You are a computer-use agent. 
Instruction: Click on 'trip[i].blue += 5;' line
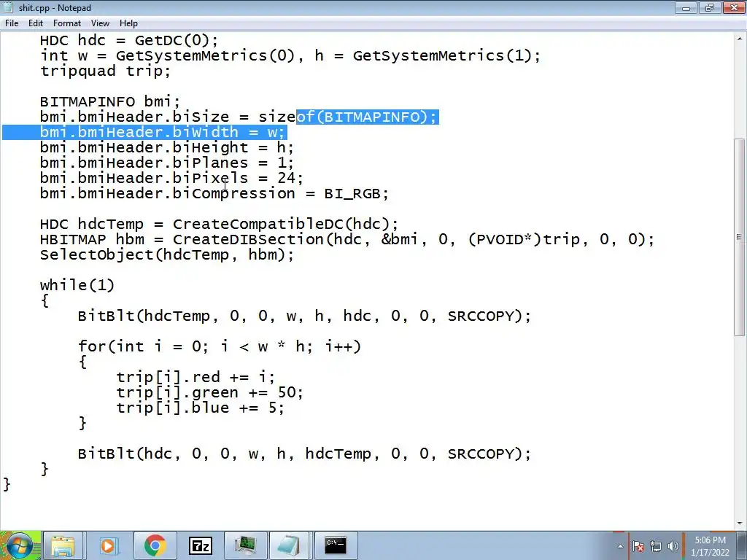(x=200, y=407)
